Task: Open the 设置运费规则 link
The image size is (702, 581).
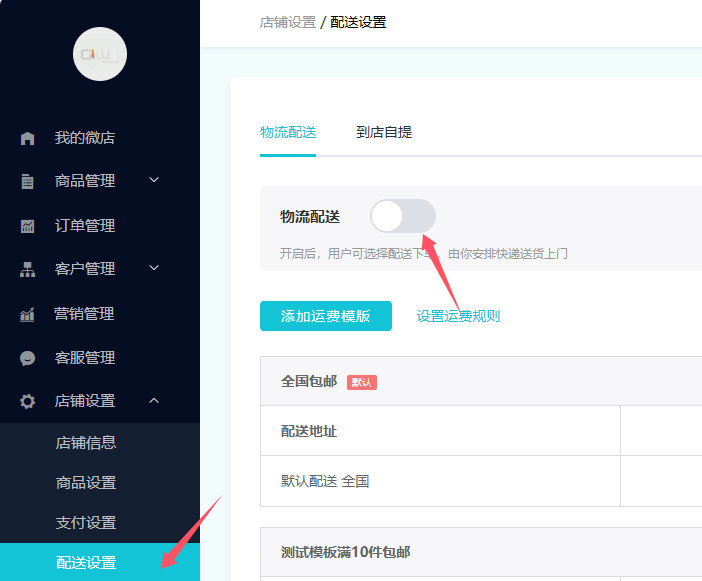Action: click(458, 316)
